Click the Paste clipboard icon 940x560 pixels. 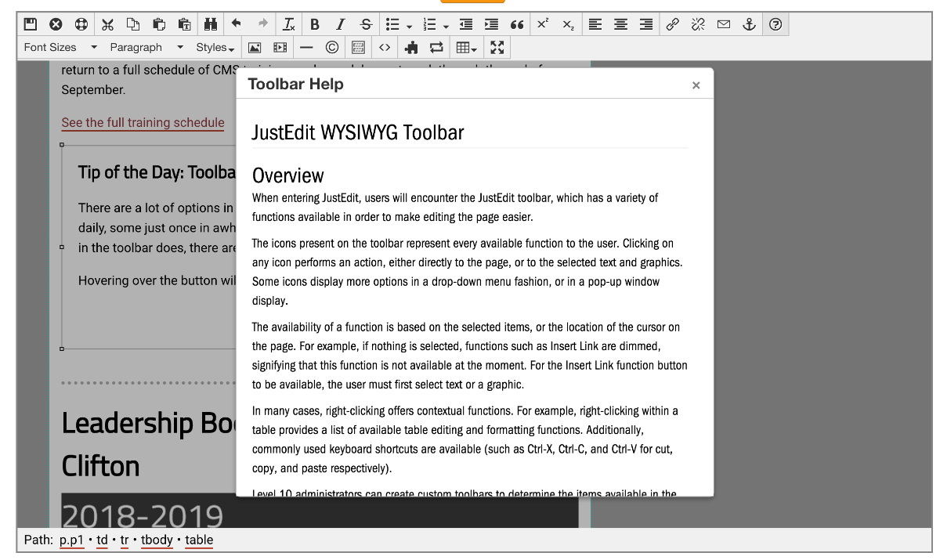(159, 25)
